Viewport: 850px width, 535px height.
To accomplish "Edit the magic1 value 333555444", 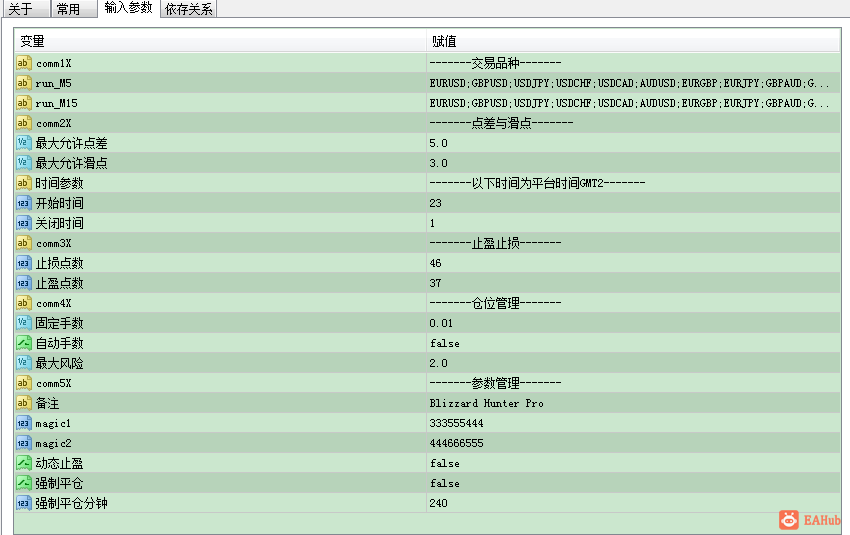I will click(456, 423).
